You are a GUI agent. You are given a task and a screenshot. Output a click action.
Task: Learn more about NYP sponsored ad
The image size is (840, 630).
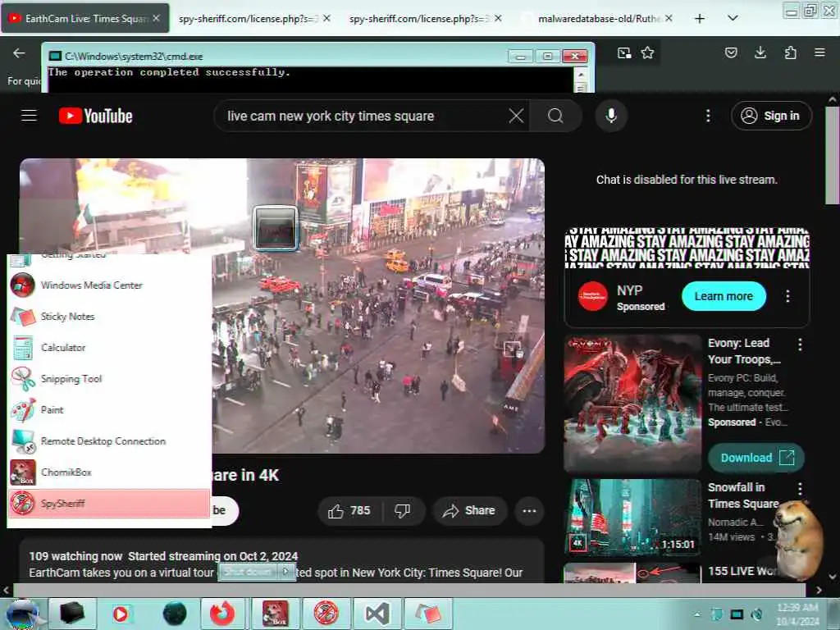tap(724, 296)
